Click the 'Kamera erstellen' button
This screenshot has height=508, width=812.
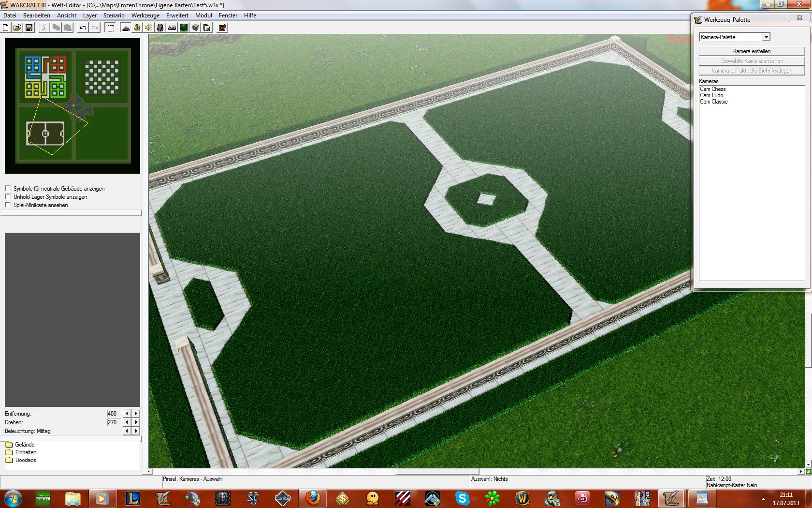[752, 51]
